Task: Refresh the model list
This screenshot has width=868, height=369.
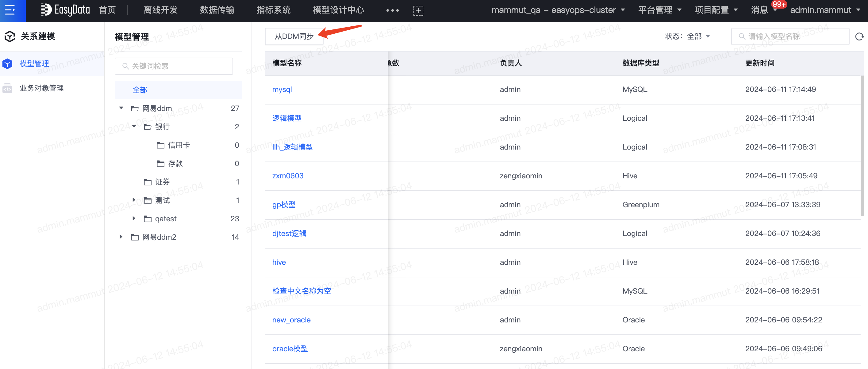Action: tap(860, 36)
